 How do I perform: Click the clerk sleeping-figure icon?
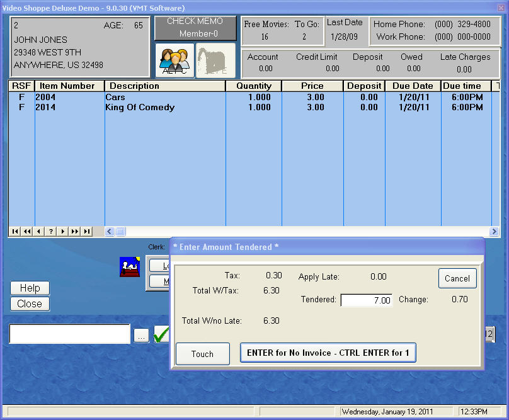coord(130,267)
